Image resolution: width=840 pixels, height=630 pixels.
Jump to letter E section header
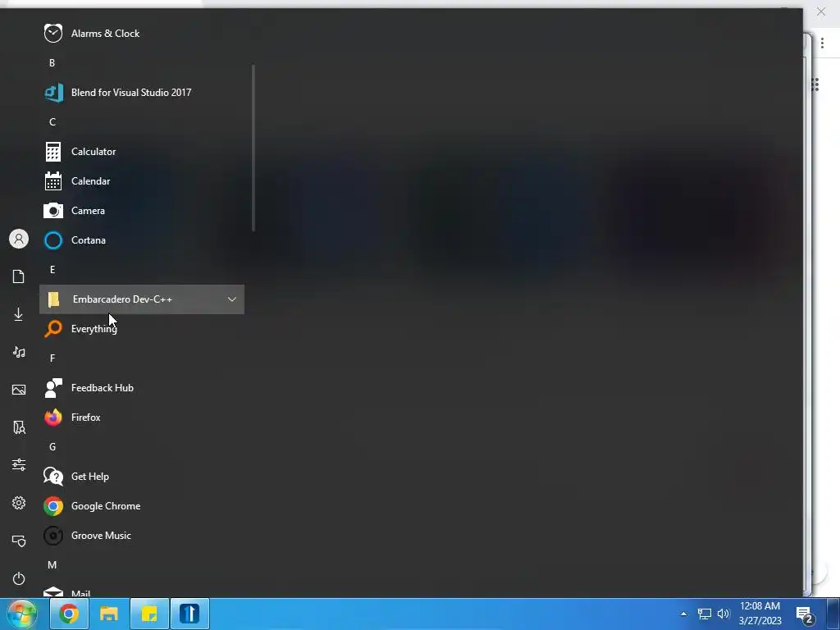click(x=52, y=269)
